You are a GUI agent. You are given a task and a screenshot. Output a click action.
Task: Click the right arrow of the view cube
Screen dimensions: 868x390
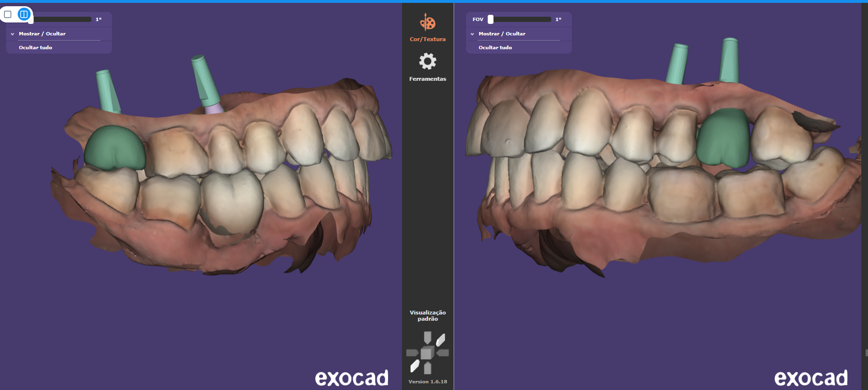pos(443,353)
